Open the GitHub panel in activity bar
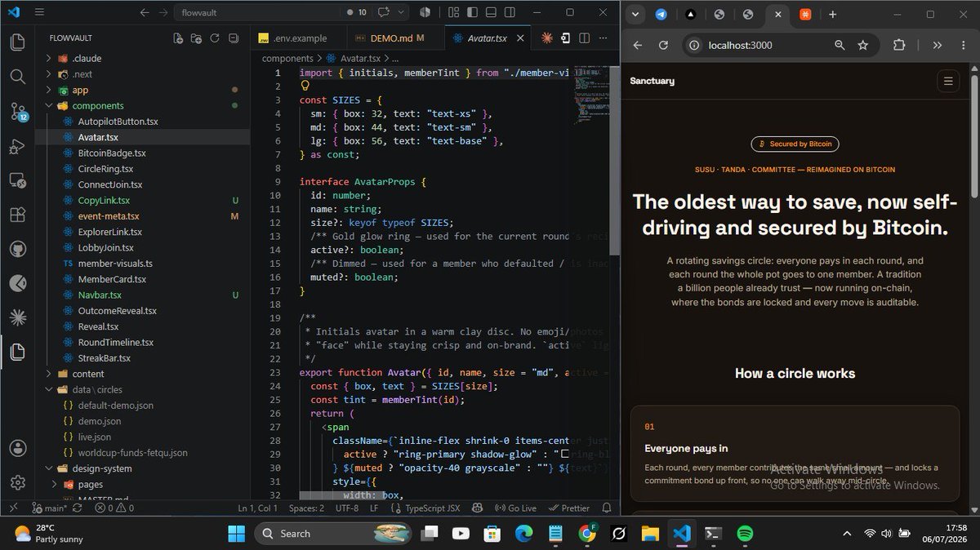980x550 pixels. click(x=17, y=249)
